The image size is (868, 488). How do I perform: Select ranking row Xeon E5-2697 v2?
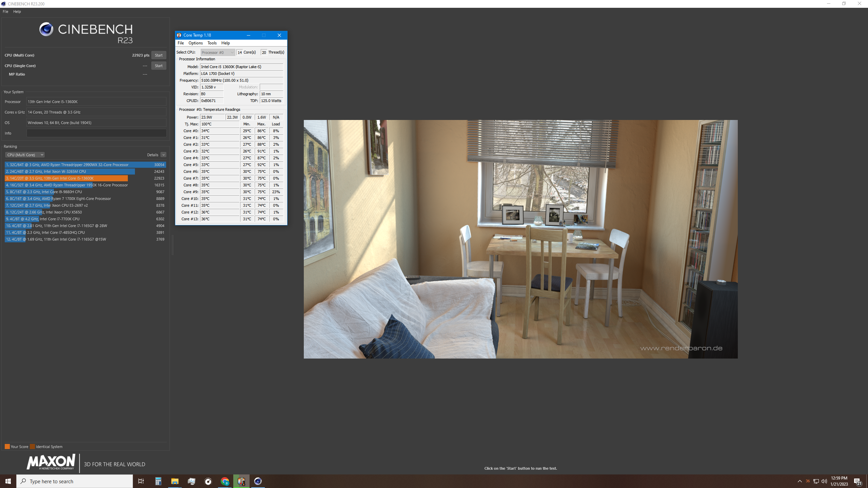pos(85,205)
